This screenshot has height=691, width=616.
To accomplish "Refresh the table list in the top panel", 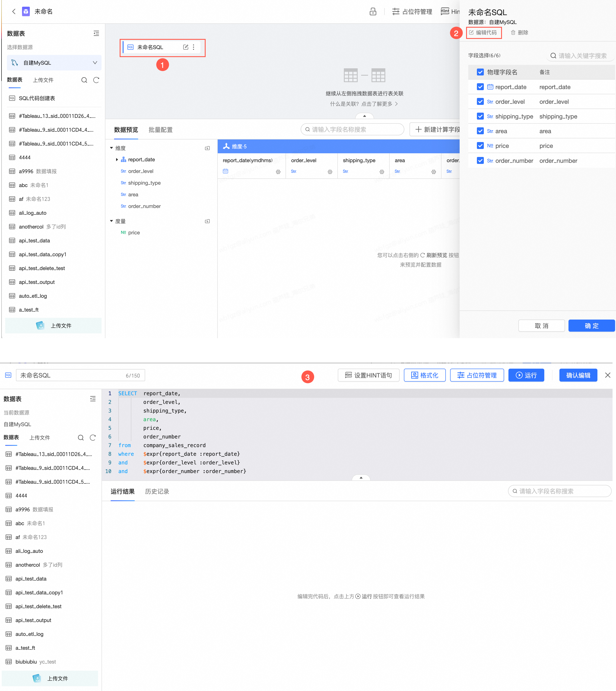I will tap(96, 80).
